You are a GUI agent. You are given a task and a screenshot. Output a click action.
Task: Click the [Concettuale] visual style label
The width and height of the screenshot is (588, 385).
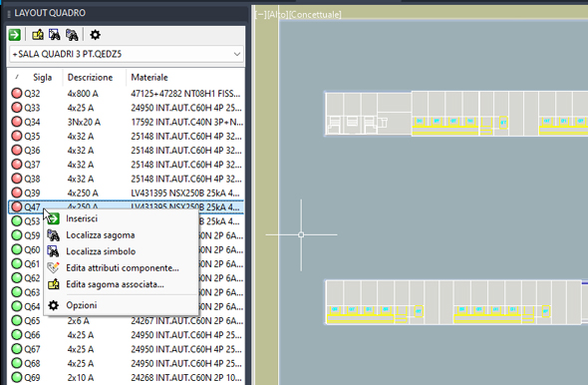click(x=315, y=15)
